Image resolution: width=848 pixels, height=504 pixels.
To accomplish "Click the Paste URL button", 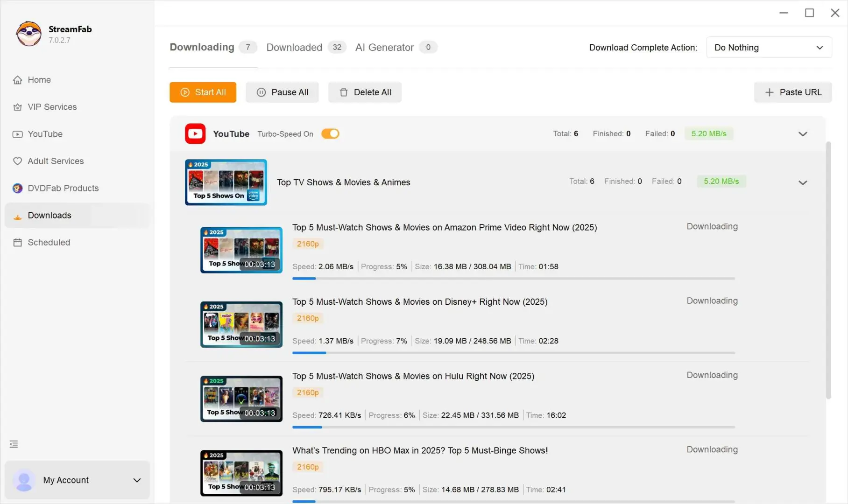I will coord(793,92).
